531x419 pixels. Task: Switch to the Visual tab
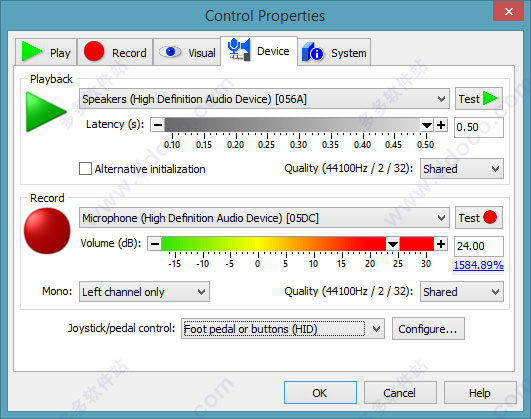pyautogui.click(x=187, y=52)
